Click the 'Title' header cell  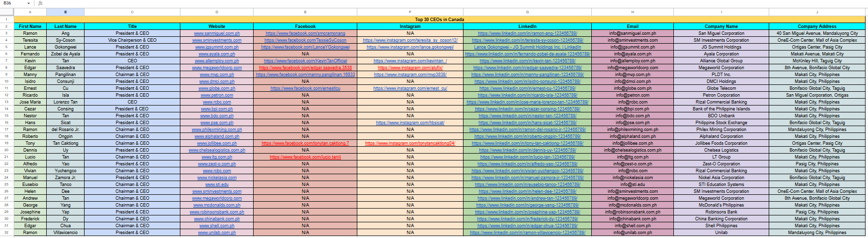pyautogui.click(x=132, y=26)
